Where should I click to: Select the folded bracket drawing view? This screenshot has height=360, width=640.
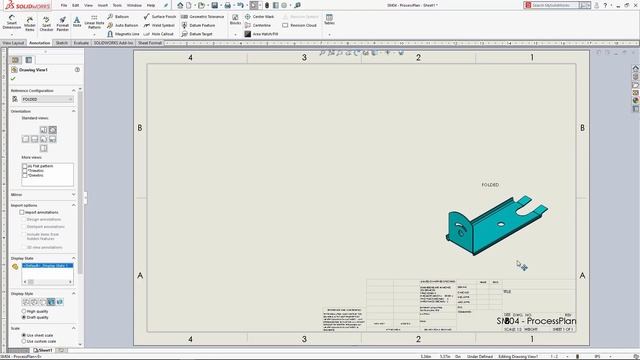(496, 225)
